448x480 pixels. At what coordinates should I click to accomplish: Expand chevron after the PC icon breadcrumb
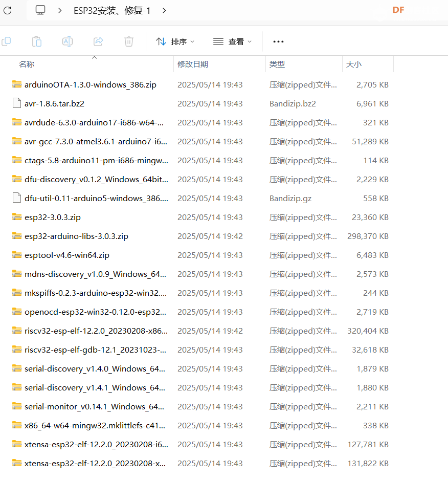tap(60, 11)
